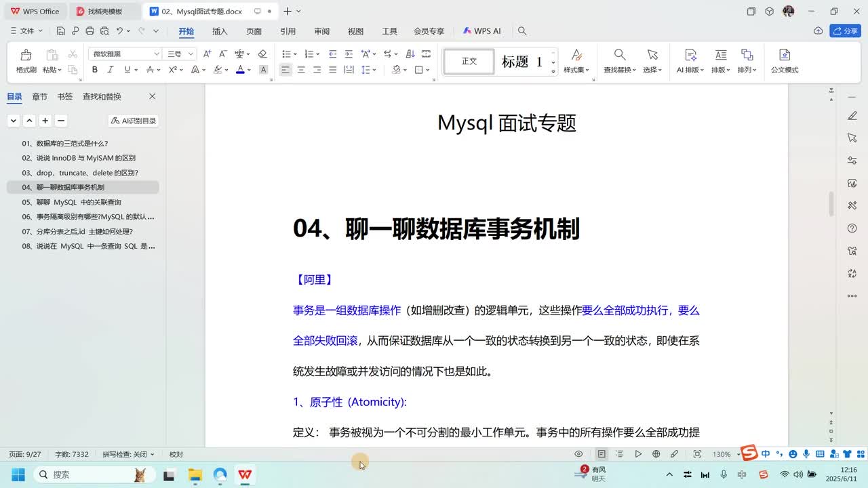Viewport: 868px width, 488px height.
Task: Toggle align right paragraph
Action: pyautogui.click(x=317, y=70)
